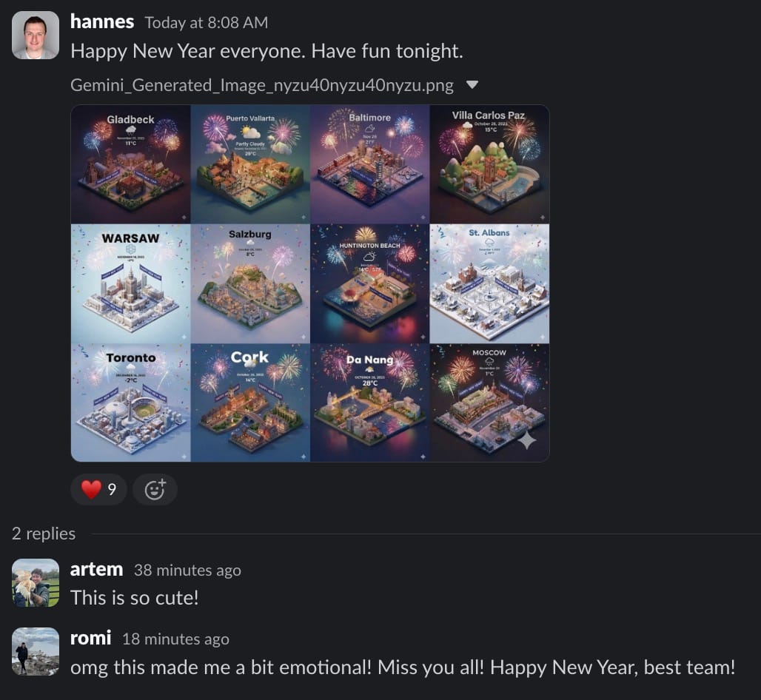Screen dimensions: 761x700
Task: Open the add reaction emoji picker
Action: click(155, 489)
